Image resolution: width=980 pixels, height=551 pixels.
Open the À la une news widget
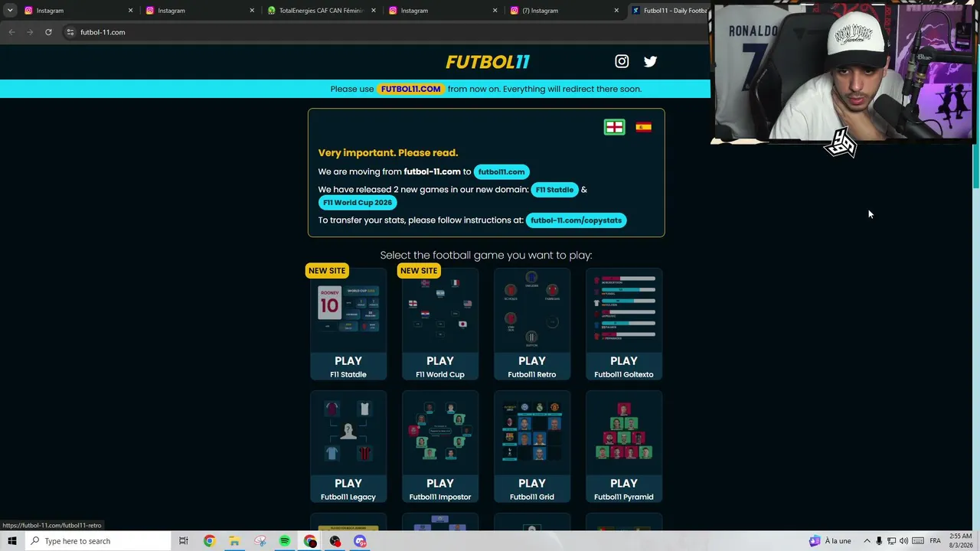tap(831, 541)
